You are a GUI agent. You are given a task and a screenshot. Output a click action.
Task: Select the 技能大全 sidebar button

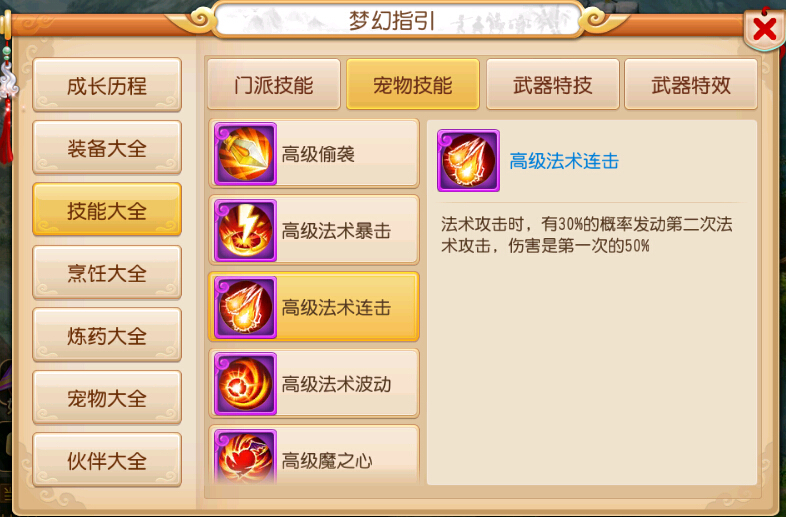pyautogui.click(x=107, y=210)
